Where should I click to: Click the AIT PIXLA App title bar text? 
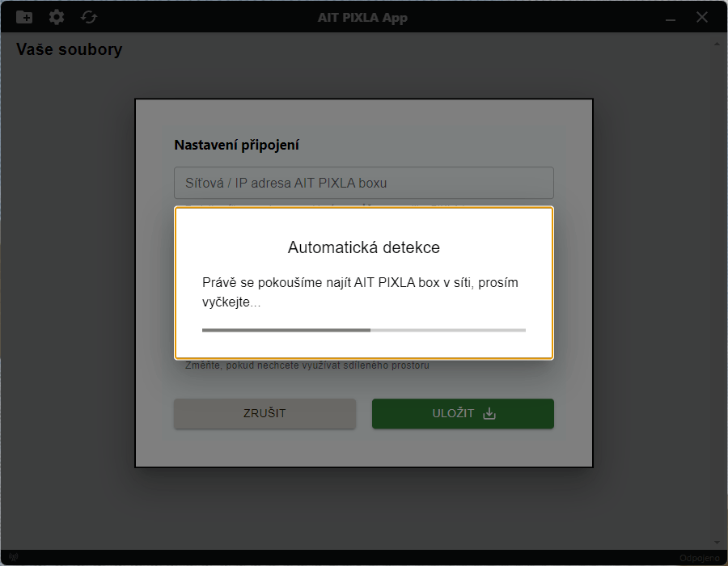pos(363,17)
